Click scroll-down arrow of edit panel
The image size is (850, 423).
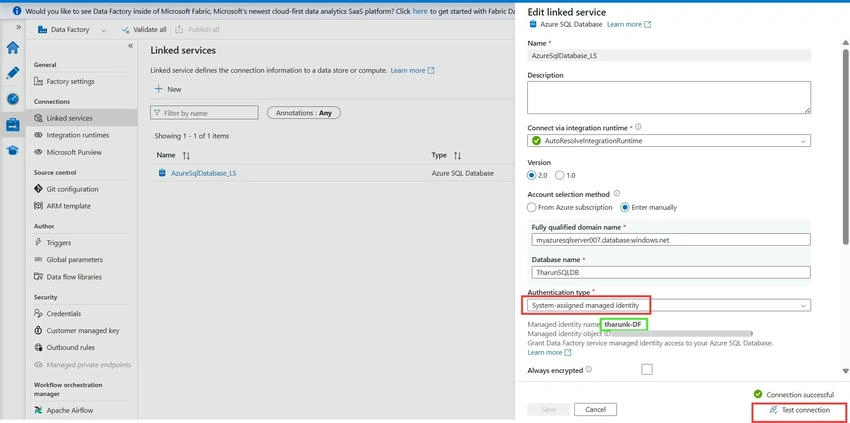pos(845,371)
